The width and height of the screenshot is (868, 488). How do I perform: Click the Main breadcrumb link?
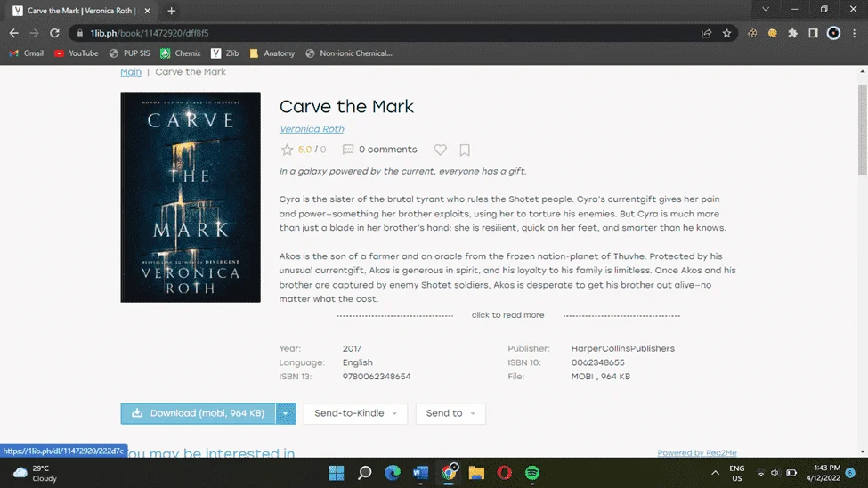click(x=131, y=72)
